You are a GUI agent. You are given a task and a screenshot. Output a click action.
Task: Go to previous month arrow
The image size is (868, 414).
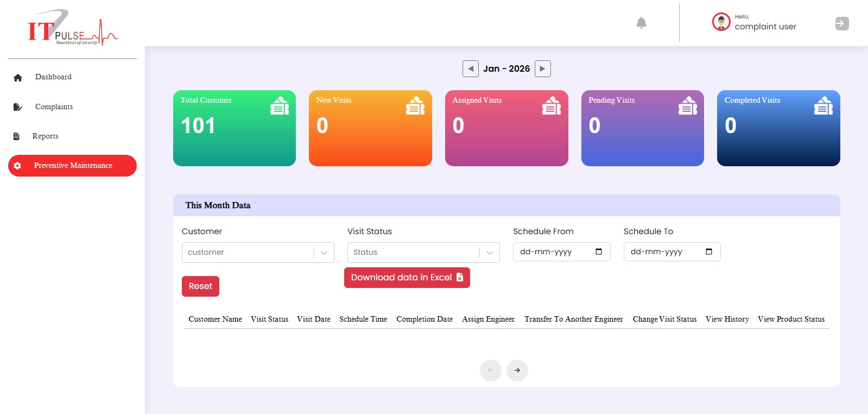(x=471, y=68)
